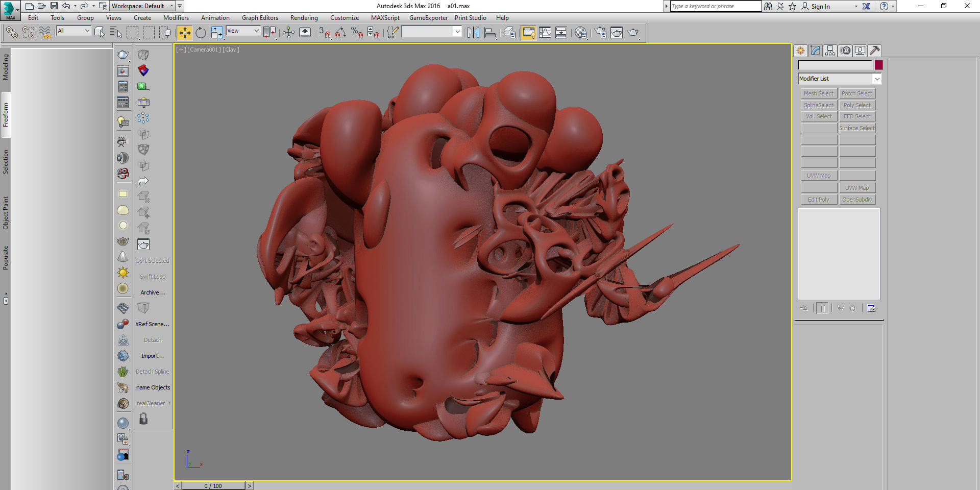Activate the Select and Scale tool
Viewport: 980px width, 490px height.
pyautogui.click(x=217, y=33)
